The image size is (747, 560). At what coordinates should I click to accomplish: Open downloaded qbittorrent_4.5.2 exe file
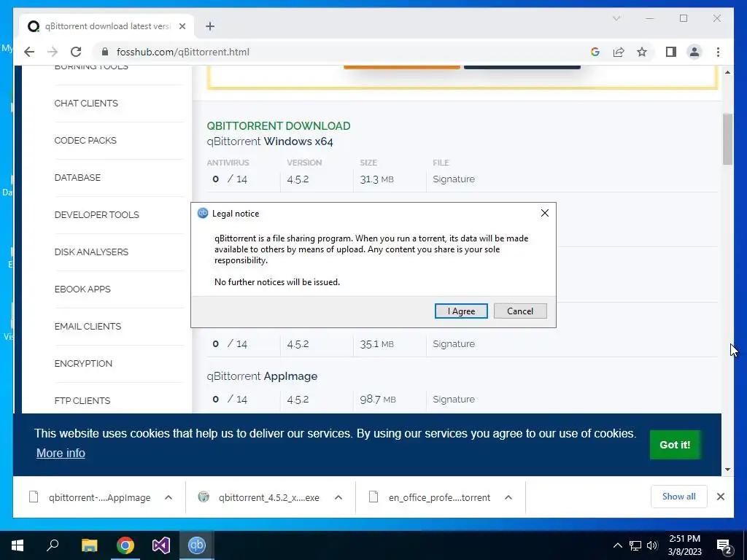pyautogui.click(x=259, y=497)
